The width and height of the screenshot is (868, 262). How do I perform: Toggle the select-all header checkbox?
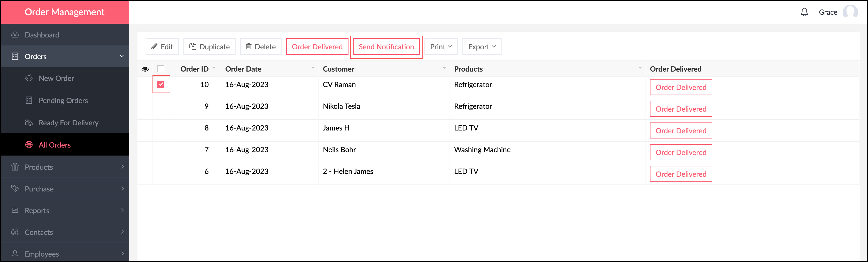coord(161,69)
